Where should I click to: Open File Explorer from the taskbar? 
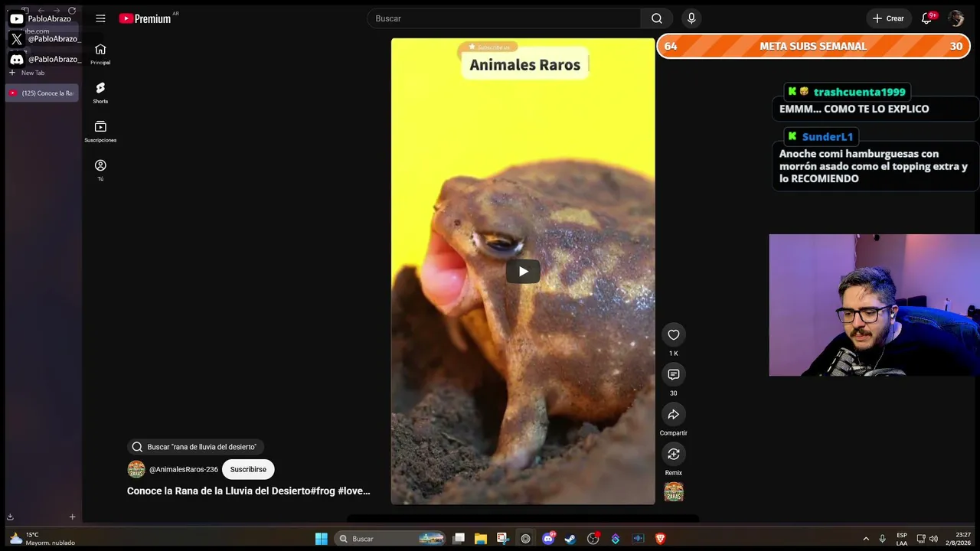481,539
